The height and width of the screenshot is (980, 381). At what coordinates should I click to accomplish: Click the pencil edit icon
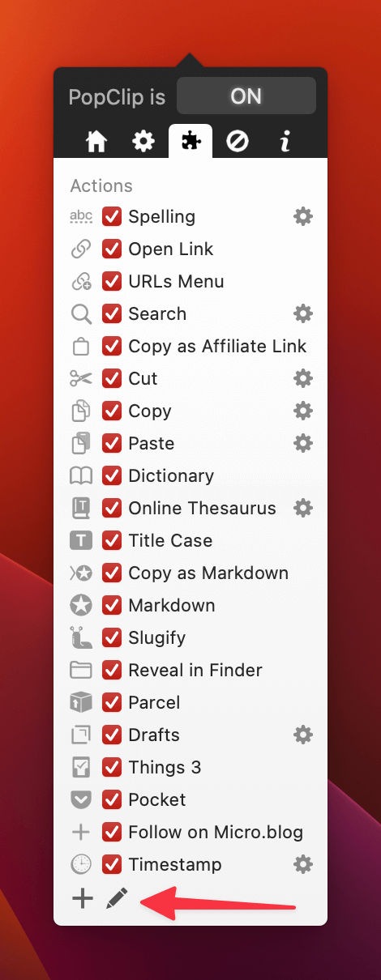118,897
